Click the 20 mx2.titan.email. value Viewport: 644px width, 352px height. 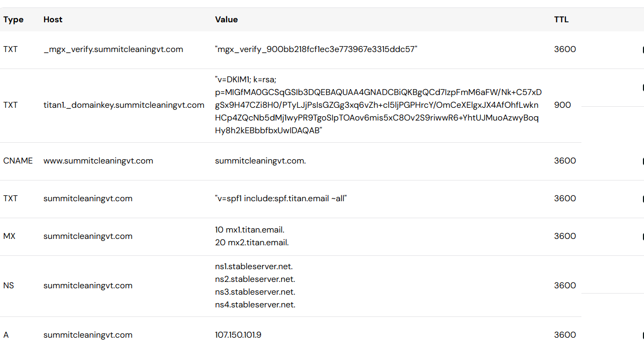252,243
